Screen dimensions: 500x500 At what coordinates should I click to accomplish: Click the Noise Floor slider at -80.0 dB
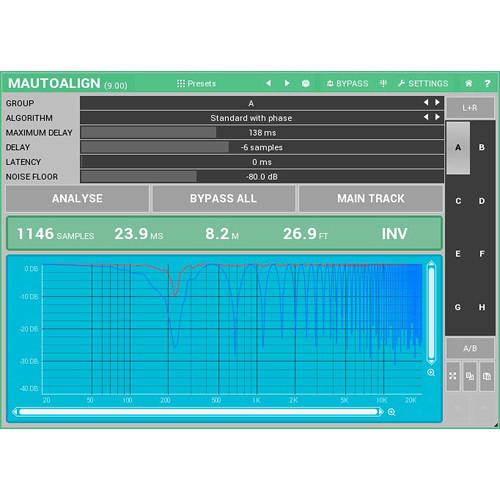tap(262, 177)
